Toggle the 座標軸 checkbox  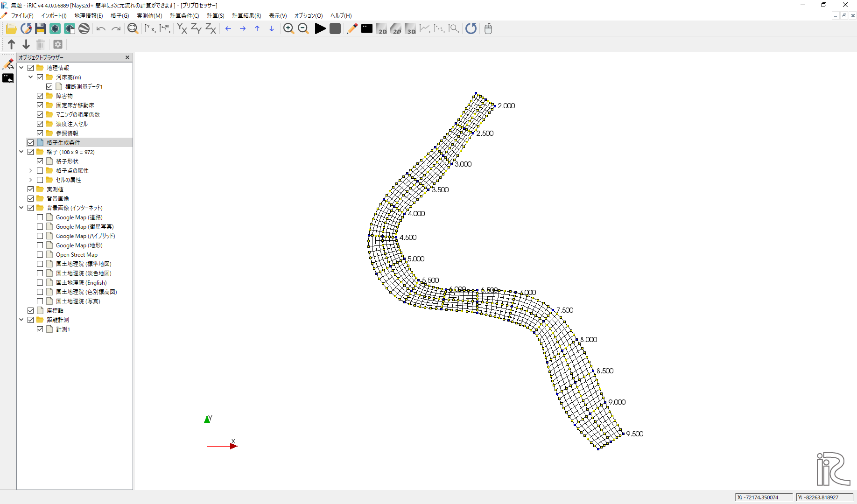click(31, 310)
